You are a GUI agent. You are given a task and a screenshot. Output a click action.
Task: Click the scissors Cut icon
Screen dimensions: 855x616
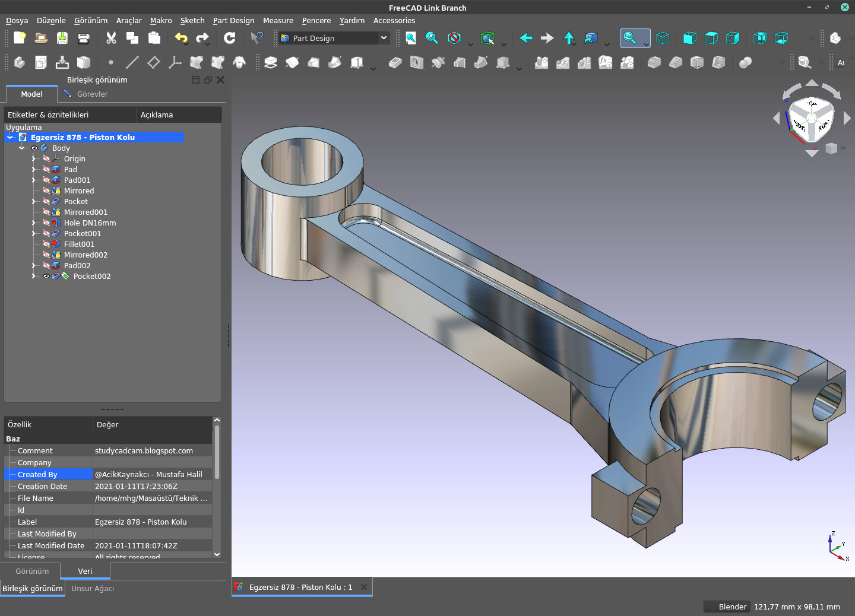point(111,38)
